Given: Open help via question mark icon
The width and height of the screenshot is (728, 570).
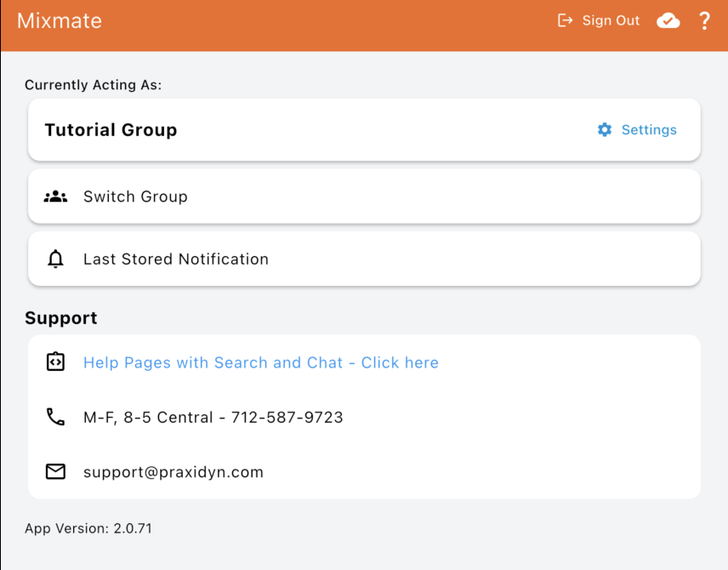Looking at the screenshot, I should (x=704, y=20).
